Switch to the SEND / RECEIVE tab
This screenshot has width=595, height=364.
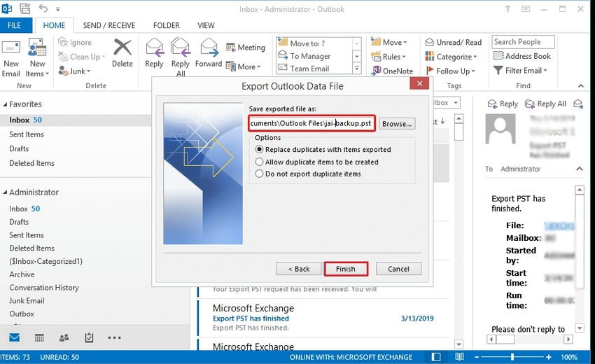109,25
